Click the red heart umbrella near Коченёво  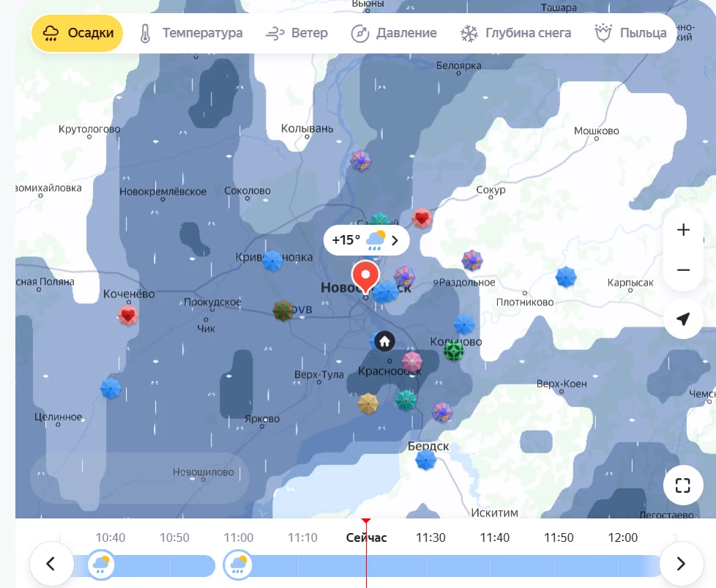coord(128,316)
